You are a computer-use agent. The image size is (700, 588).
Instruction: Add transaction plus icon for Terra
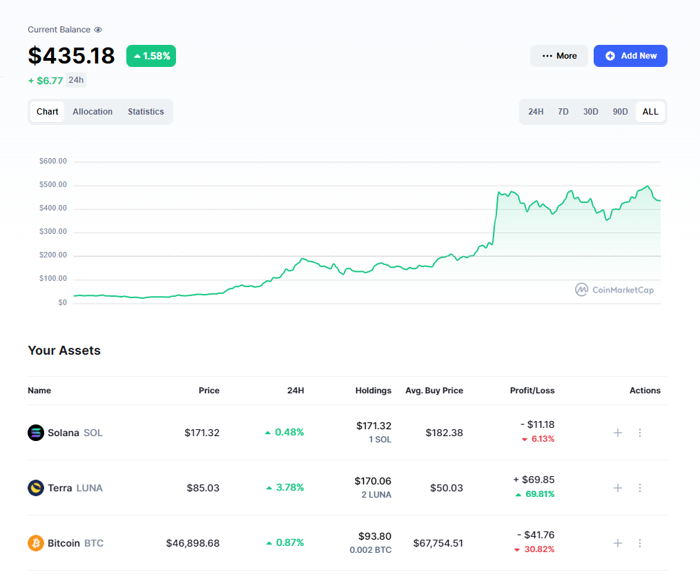pos(618,488)
